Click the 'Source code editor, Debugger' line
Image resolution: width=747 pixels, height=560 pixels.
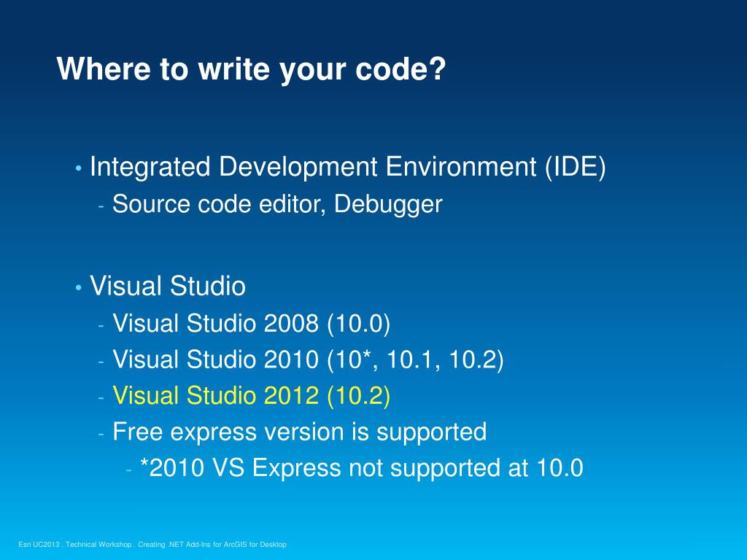pyautogui.click(x=277, y=205)
